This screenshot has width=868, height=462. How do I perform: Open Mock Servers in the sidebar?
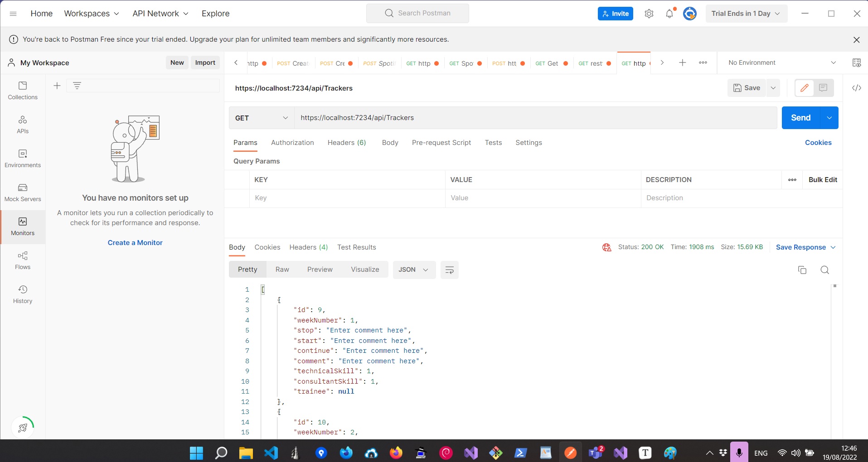(x=23, y=192)
